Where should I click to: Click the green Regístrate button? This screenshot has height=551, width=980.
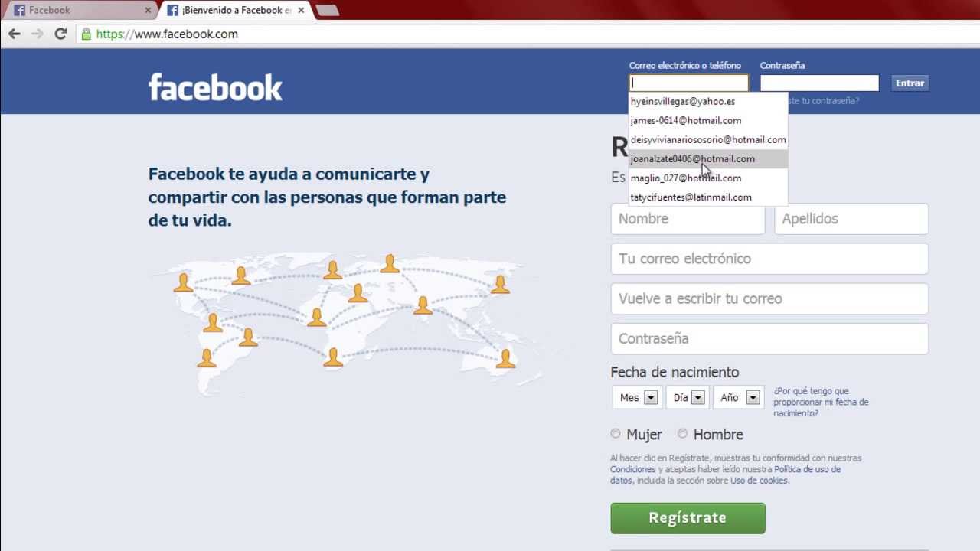pos(688,518)
